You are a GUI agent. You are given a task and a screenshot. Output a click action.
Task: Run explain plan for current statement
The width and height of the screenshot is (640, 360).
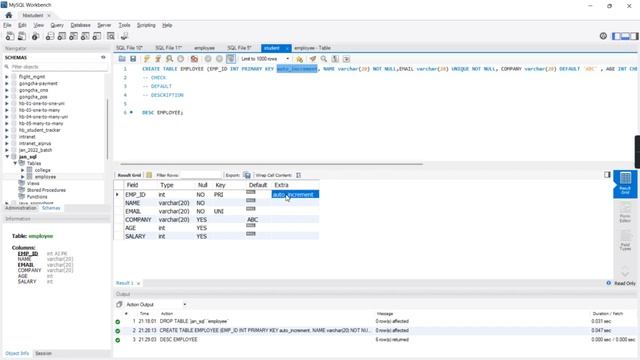[169, 59]
